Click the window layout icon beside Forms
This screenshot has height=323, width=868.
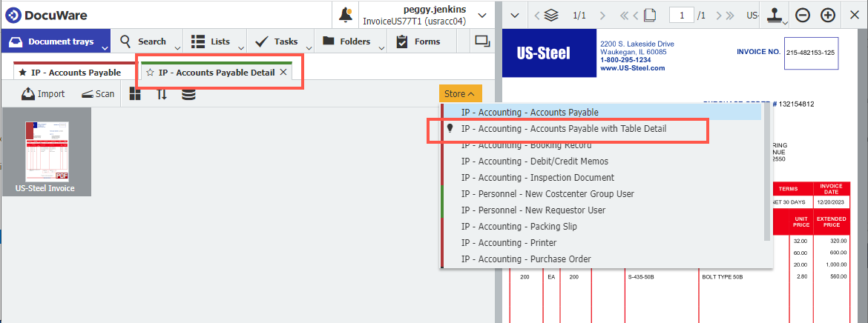point(482,41)
